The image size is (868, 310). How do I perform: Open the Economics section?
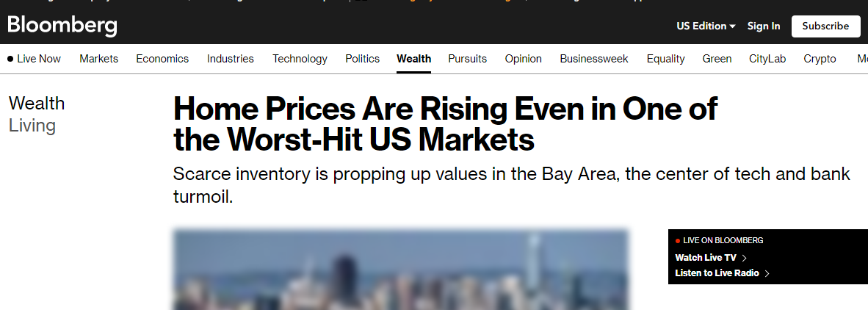(162, 59)
